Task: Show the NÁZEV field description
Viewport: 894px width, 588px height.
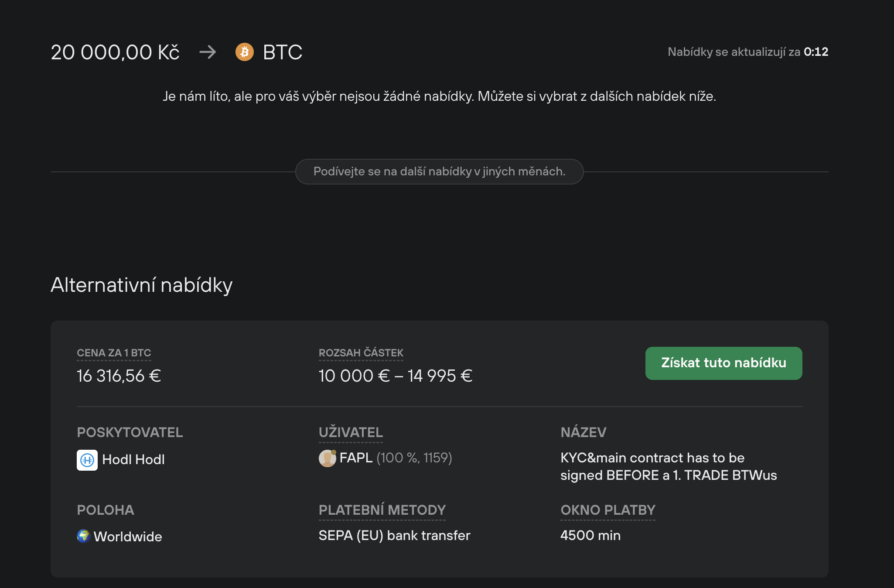Action: click(583, 432)
